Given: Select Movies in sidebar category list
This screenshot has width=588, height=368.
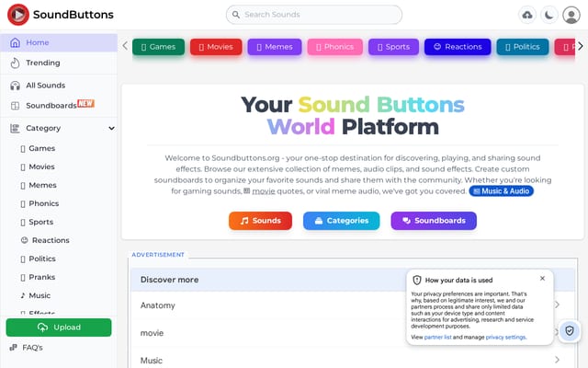Looking at the screenshot, I should click(41, 167).
